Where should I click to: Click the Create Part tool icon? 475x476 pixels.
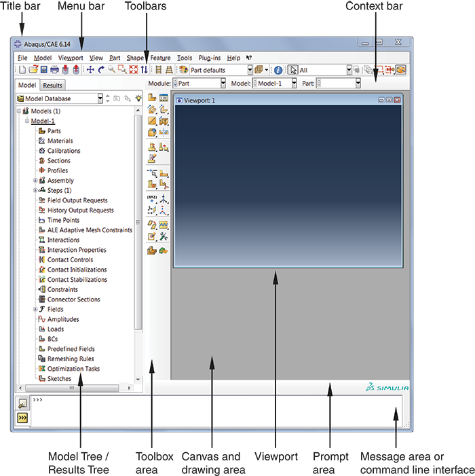153,98
